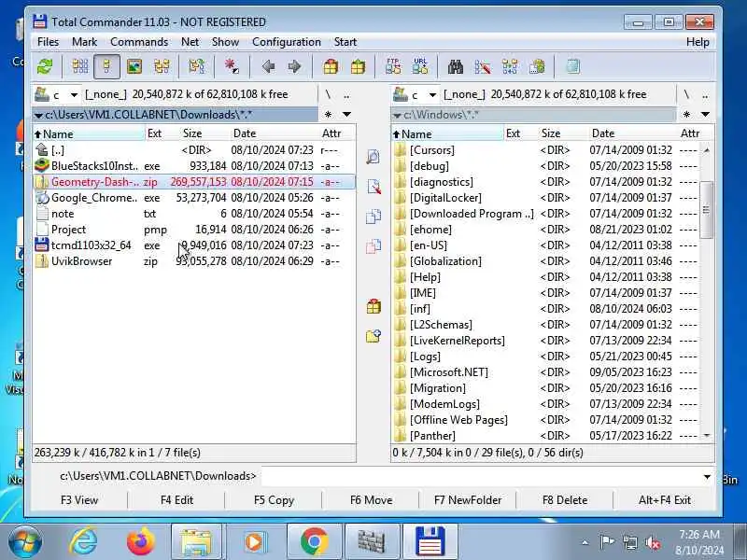747x560 pixels.
Task: Select BlueStacks10Inst.. exe file in left panel
Action: (194, 166)
